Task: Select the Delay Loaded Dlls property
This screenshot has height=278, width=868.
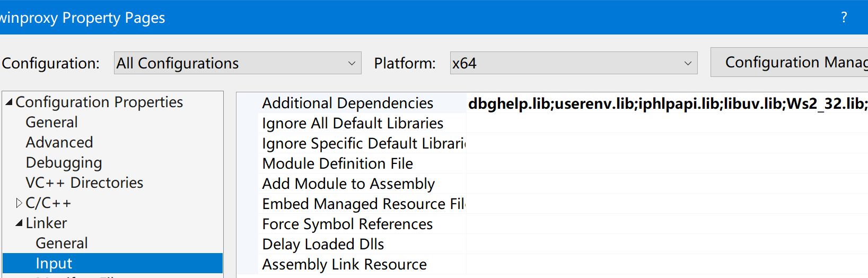Action: 323,244
